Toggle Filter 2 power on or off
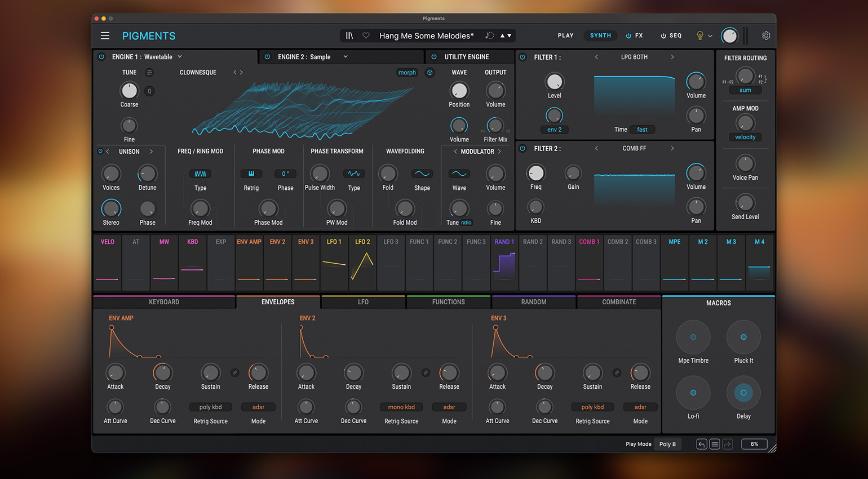The width and height of the screenshot is (868, 479). tap(522, 149)
